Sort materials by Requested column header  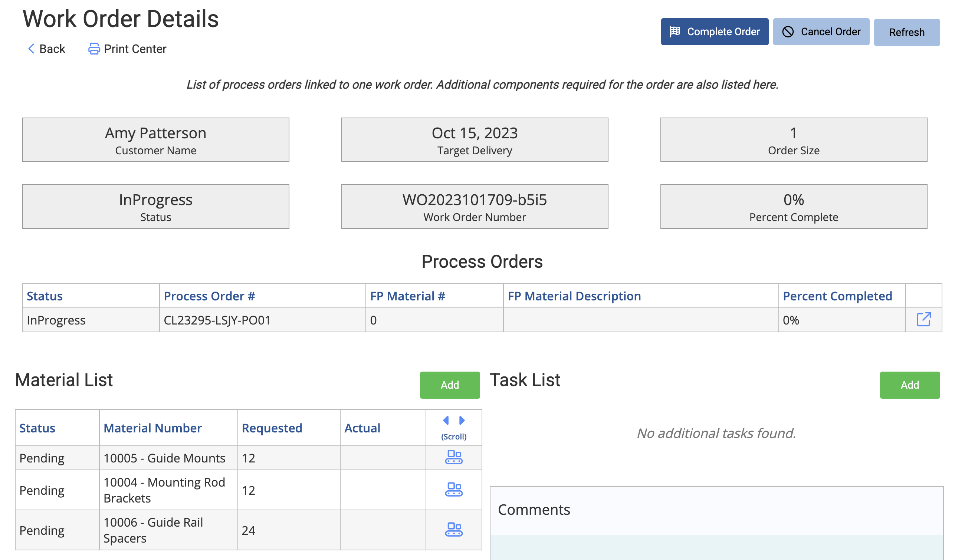[x=272, y=428]
